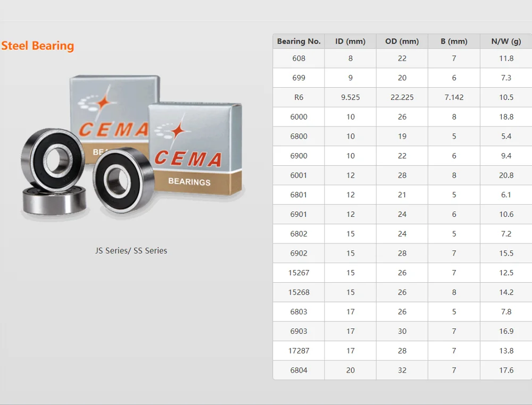Select bearing number 608 cell
Viewport: 532px width, 405px height.
[x=298, y=58]
